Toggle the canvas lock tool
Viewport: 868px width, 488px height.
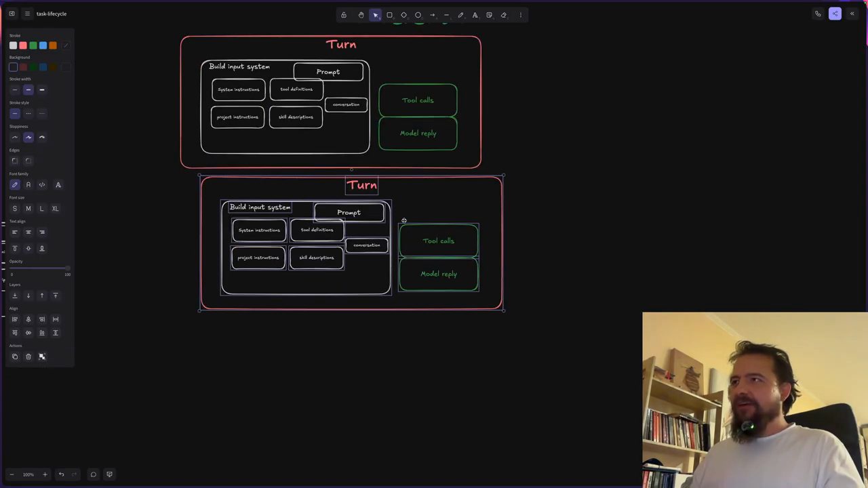pos(344,15)
